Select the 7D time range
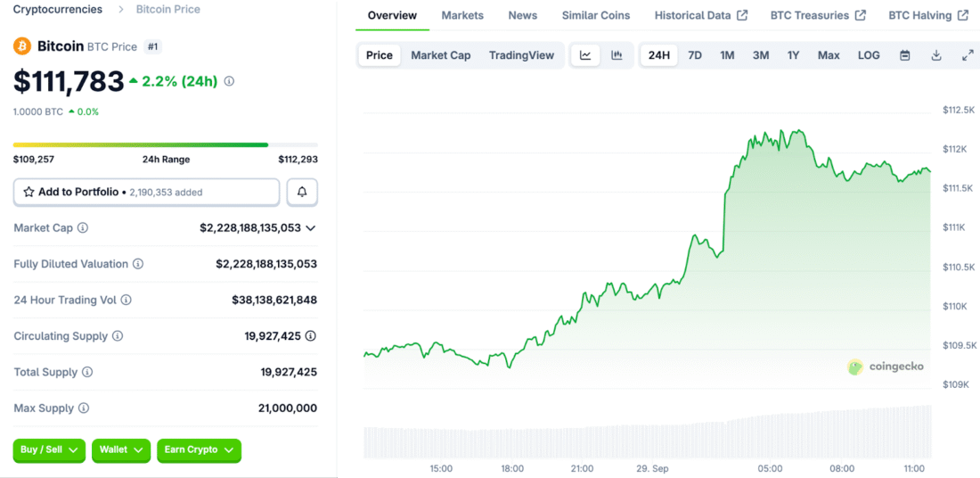980x478 pixels. tap(695, 55)
